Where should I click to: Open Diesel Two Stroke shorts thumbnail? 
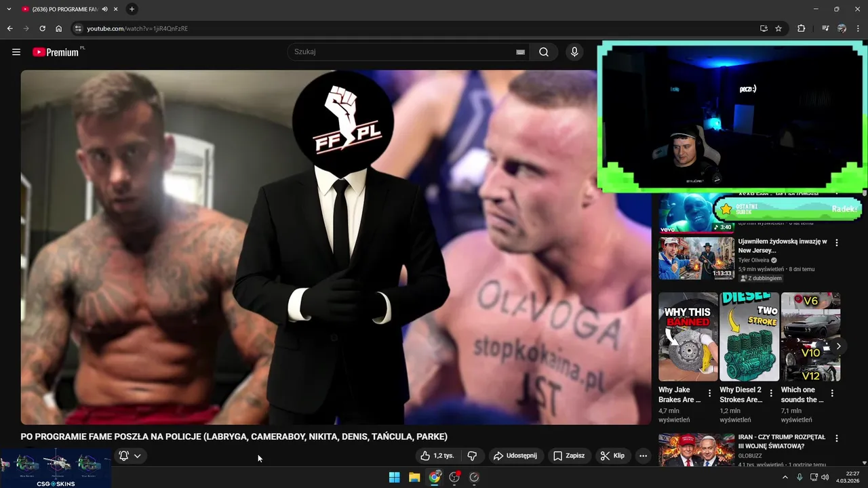coord(749,337)
